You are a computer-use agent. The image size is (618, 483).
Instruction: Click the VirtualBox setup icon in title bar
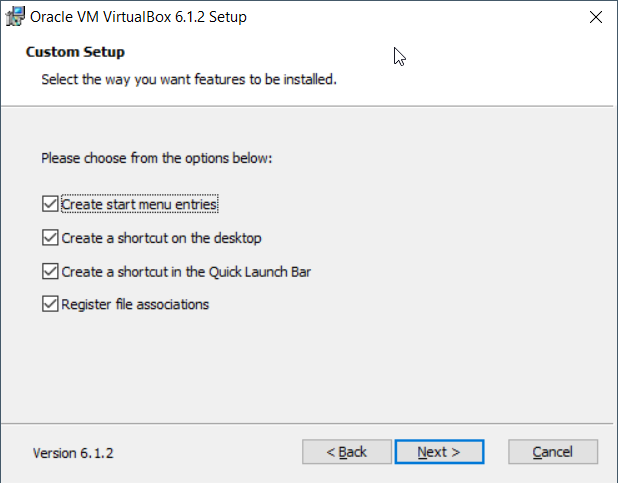(15, 17)
